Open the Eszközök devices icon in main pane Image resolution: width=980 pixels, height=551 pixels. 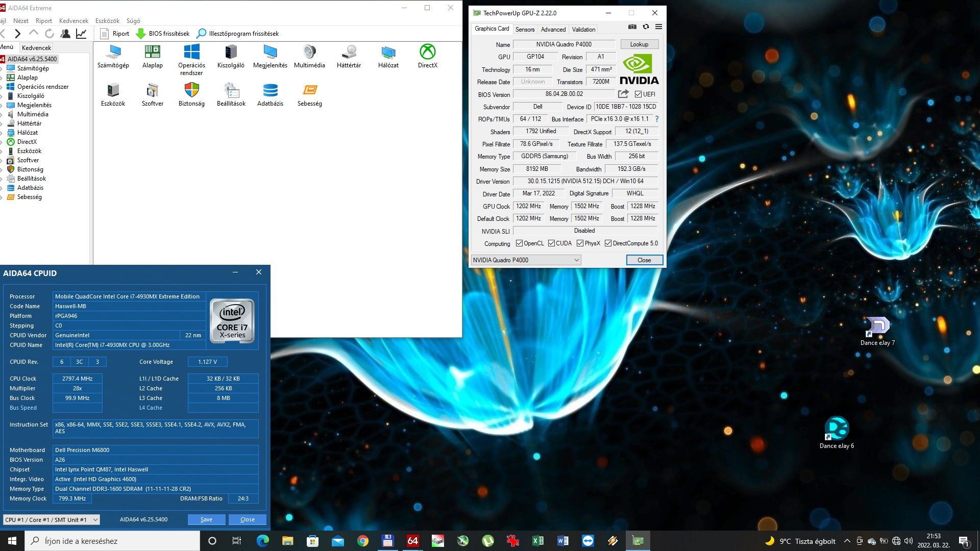[x=113, y=95]
